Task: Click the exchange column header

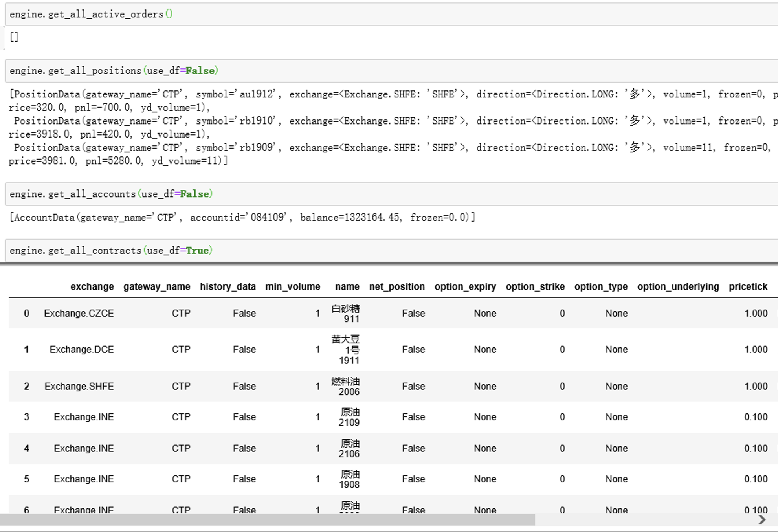Action: click(x=92, y=286)
